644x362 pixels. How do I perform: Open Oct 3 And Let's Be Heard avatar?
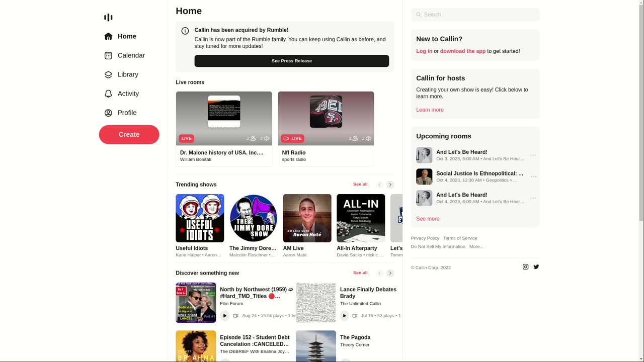tap(424, 155)
